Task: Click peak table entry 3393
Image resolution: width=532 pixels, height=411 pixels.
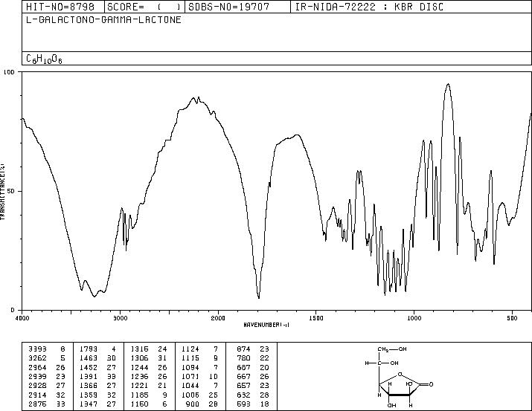Action: pos(38,349)
